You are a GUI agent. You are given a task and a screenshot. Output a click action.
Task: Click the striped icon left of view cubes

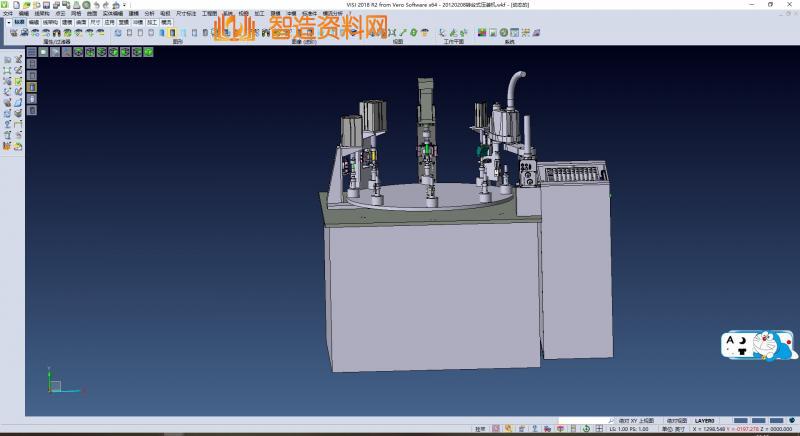point(32,52)
